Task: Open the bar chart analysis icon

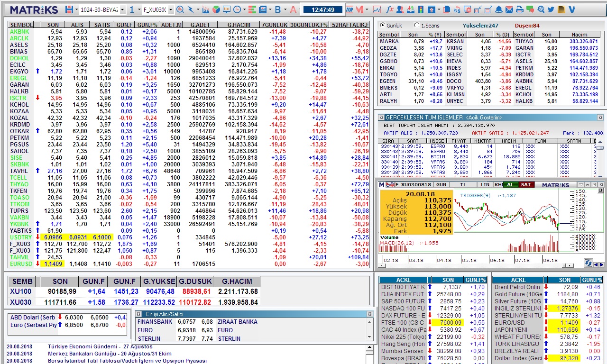Action: (205, 9)
